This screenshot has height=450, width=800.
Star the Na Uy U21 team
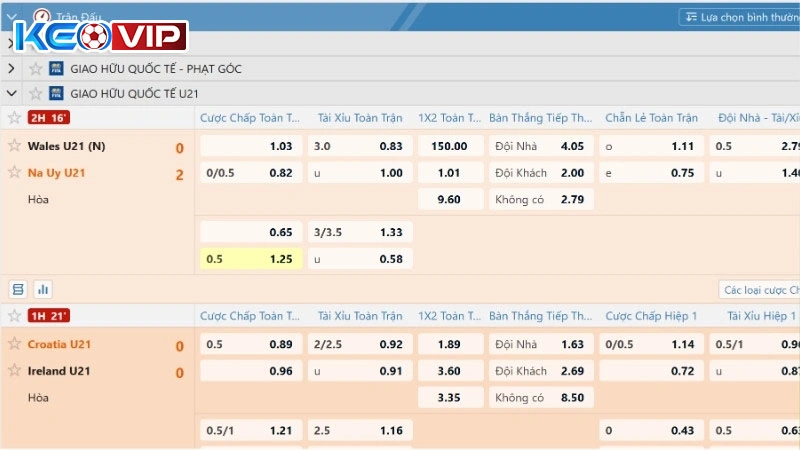(x=14, y=173)
